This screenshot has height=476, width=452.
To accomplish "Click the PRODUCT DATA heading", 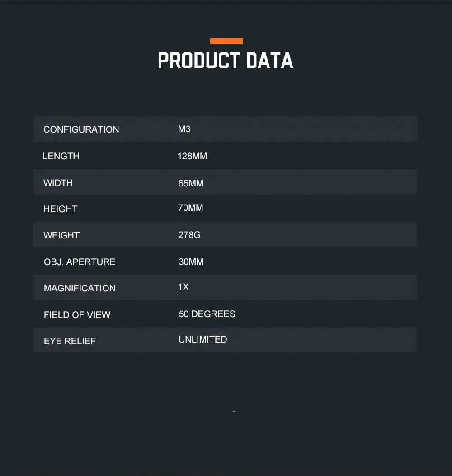I will (226, 61).
